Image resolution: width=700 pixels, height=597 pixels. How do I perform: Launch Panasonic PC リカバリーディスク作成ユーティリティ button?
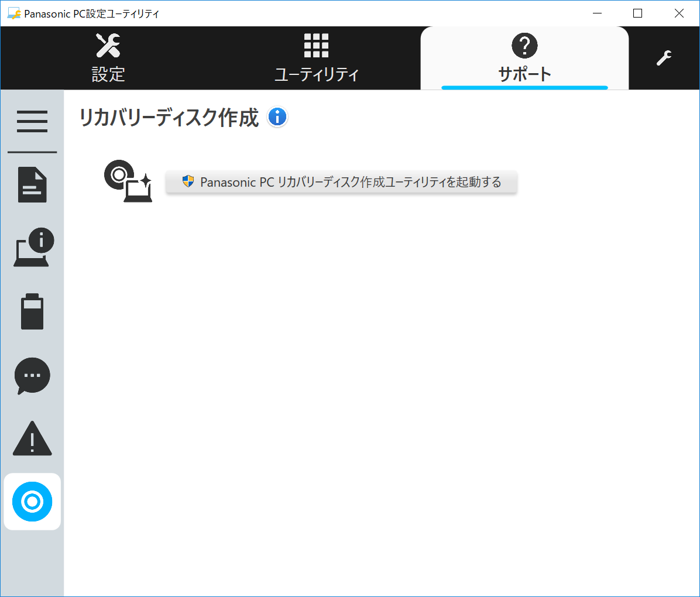[x=342, y=182]
